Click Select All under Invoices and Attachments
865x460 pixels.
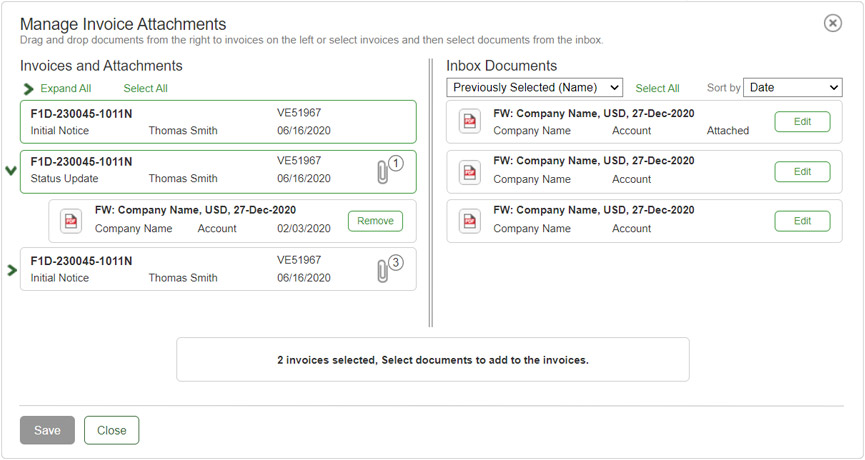[x=145, y=89]
